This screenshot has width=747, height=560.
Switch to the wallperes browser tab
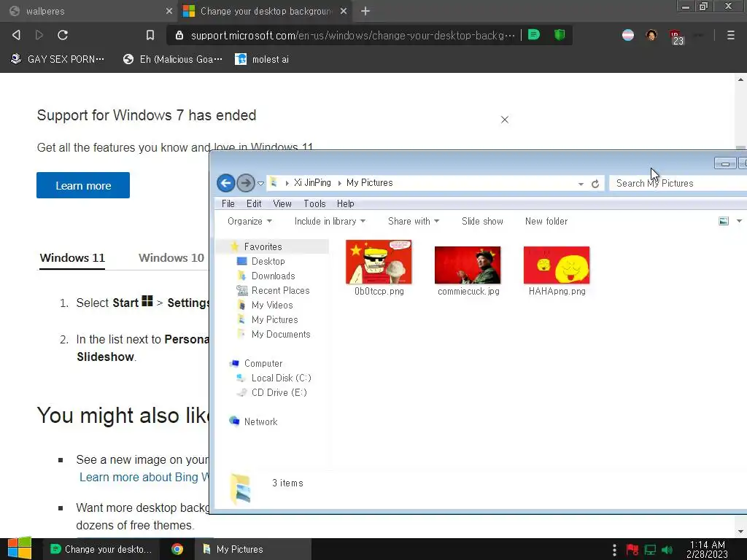(x=89, y=11)
